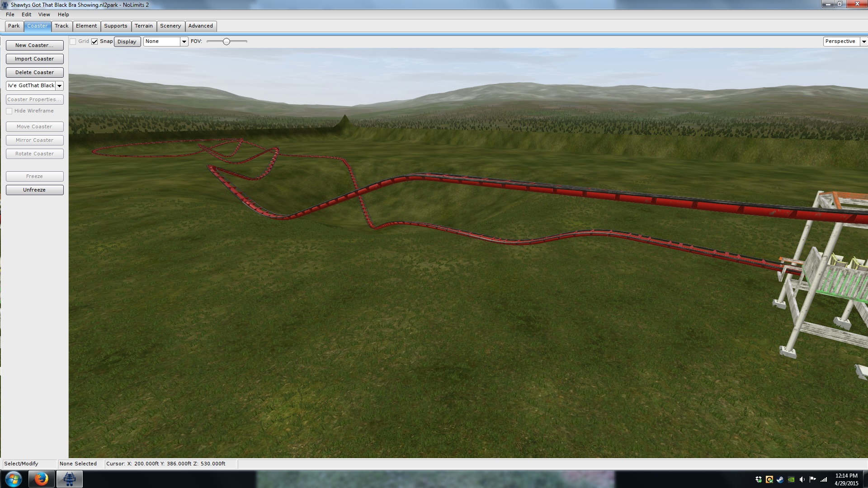
Task: Click the Steam tray icon
Action: click(780, 479)
